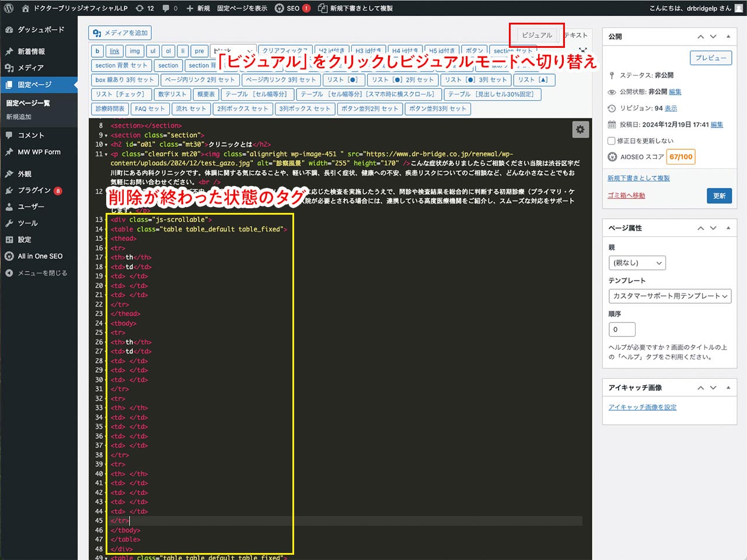Click the ゴミ箱へ移動 link
This screenshot has height=560, width=747.
(626, 195)
